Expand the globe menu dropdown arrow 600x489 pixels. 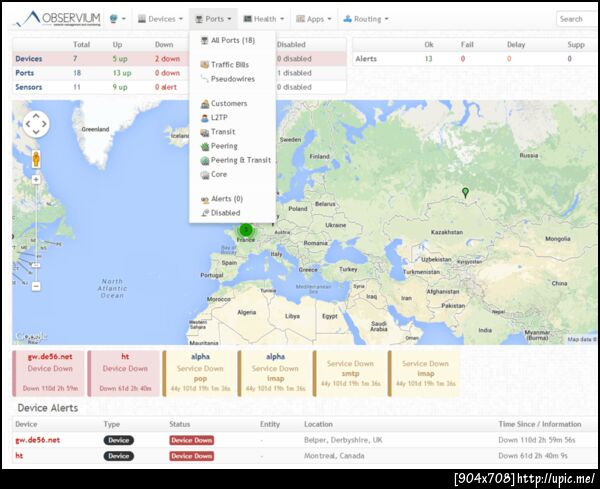[124, 19]
